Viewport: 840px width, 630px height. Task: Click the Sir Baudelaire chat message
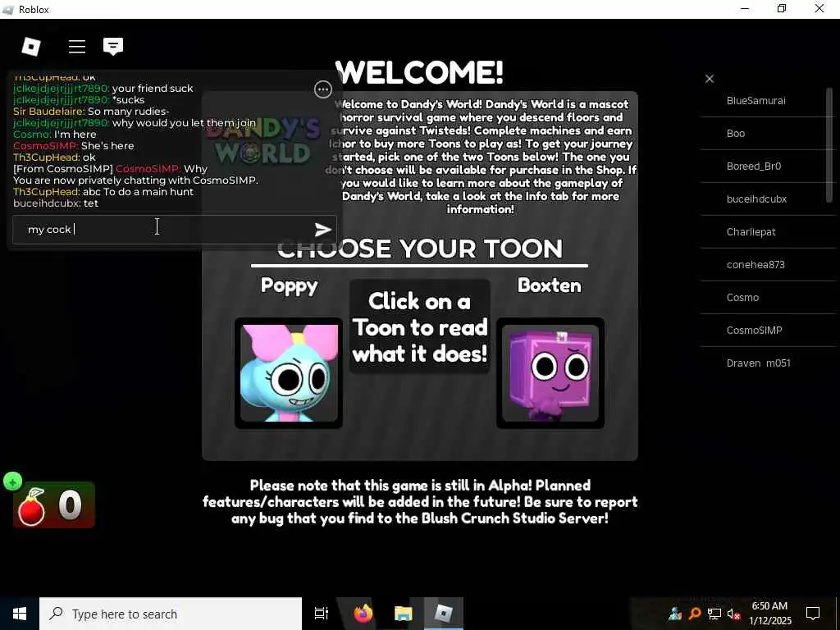pyautogui.click(x=91, y=112)
